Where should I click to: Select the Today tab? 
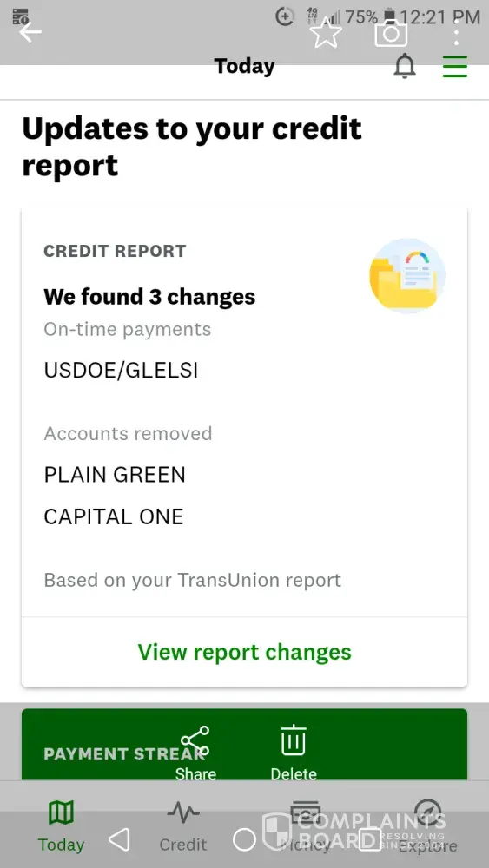(61, 826)
